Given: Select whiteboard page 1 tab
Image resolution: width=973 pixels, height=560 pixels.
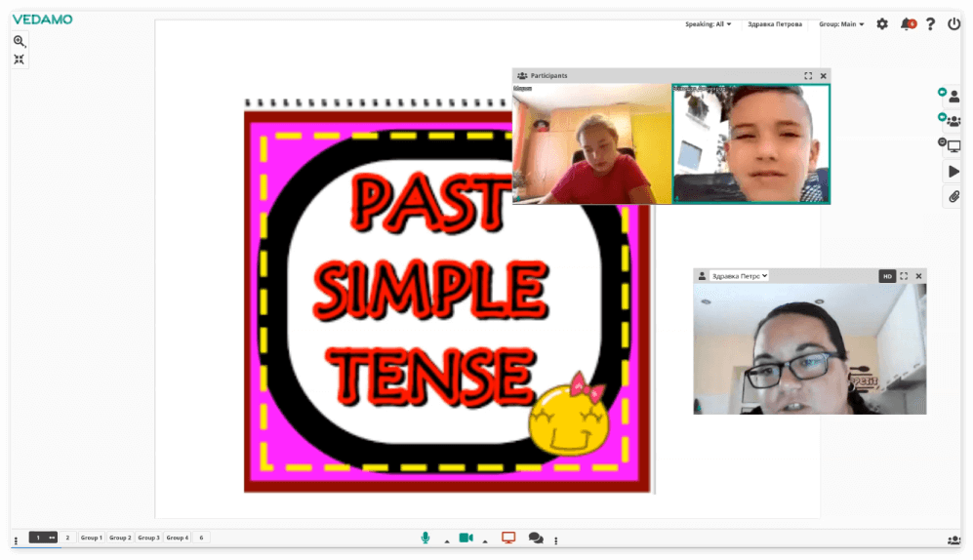Looking at the screenshot, I should (43, 538).
